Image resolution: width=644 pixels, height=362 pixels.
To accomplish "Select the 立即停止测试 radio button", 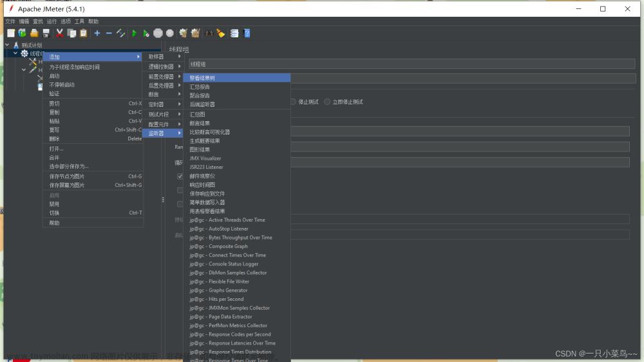I will [327, 102].
